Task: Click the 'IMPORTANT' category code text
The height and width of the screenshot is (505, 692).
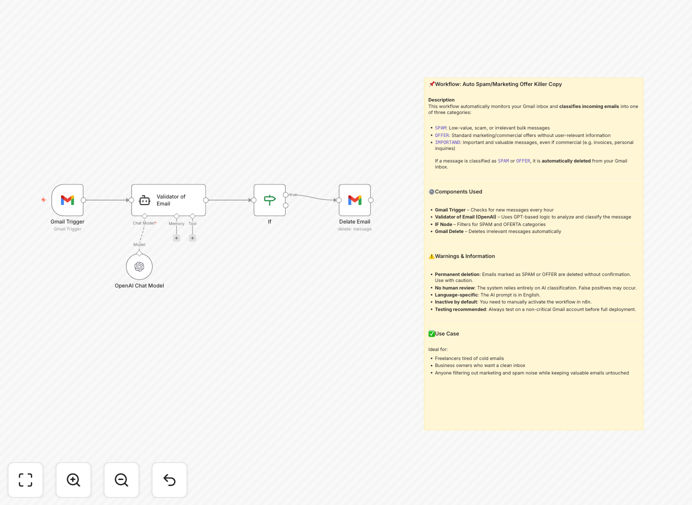Action: [448, 142]
